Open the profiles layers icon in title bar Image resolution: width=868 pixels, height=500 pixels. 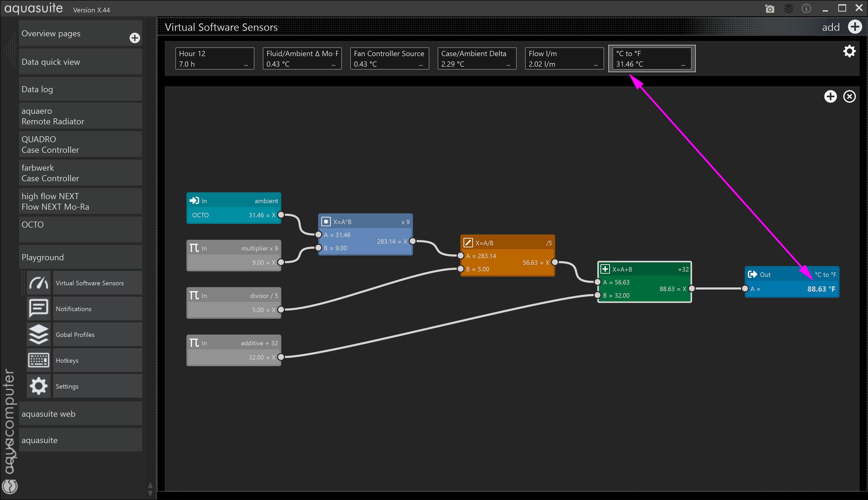click(x=788, y=8)
